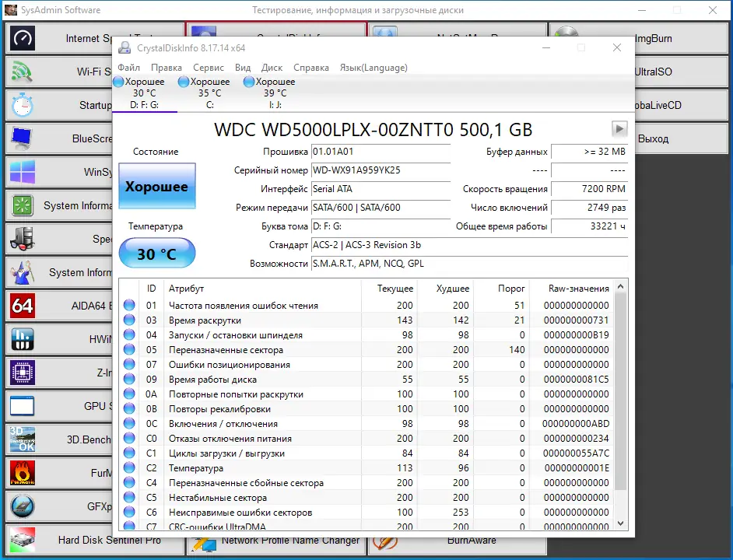Select Неисправимые ошибки секторов row

(x=366, y=513)
